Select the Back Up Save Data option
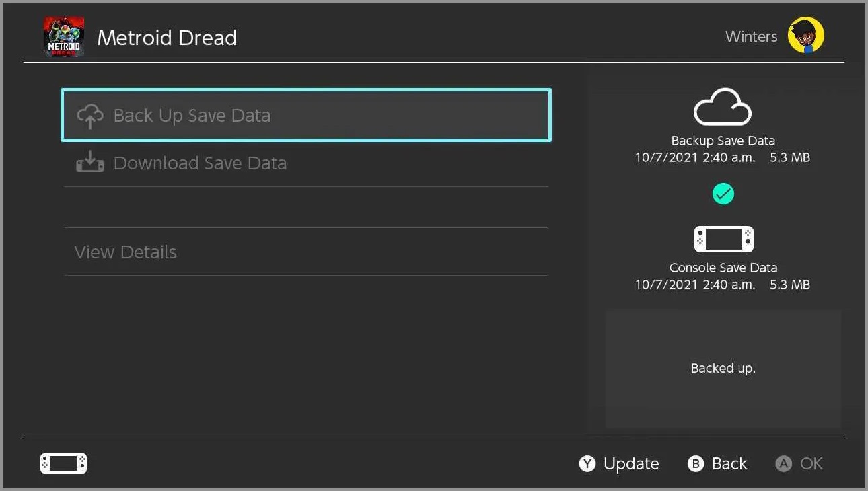Image resolution: width=868 pixels, height=491 pixels. pyautogui.click(x=192, y=115)
